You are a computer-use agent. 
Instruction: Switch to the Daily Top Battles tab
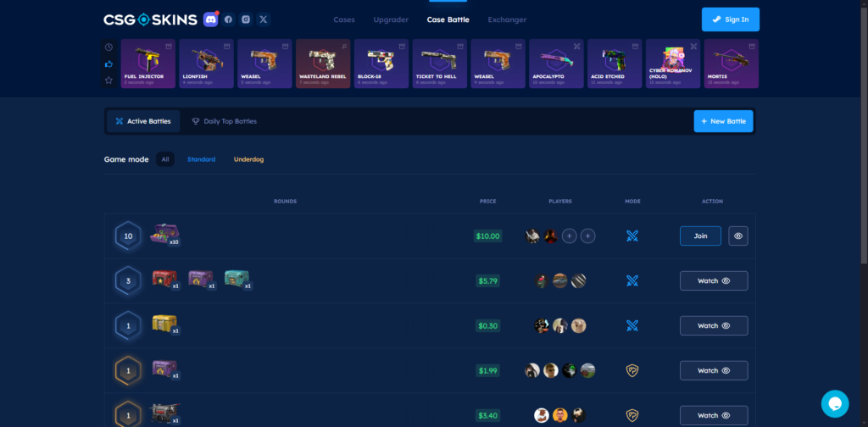[224, 121]
